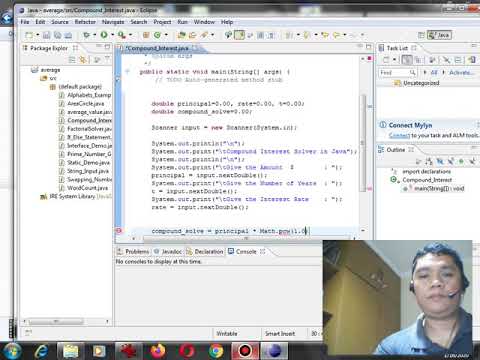This screenshot has height=360, width=480.
Task: Maximize the editor area
Action: pyautogui.click(x=368, y=47)
